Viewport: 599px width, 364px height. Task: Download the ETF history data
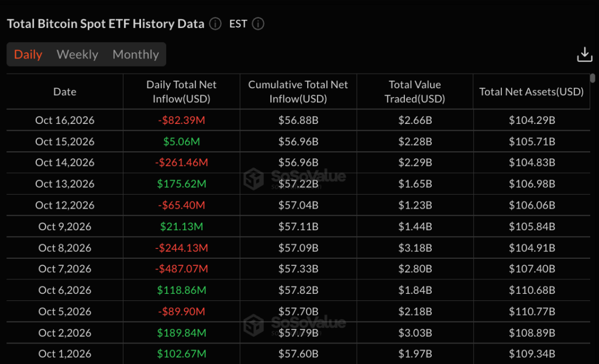tap(584, 54)
